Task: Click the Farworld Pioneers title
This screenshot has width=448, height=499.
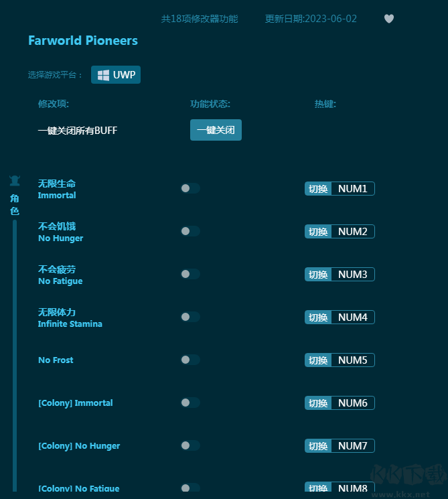Action: click(83, 41)
